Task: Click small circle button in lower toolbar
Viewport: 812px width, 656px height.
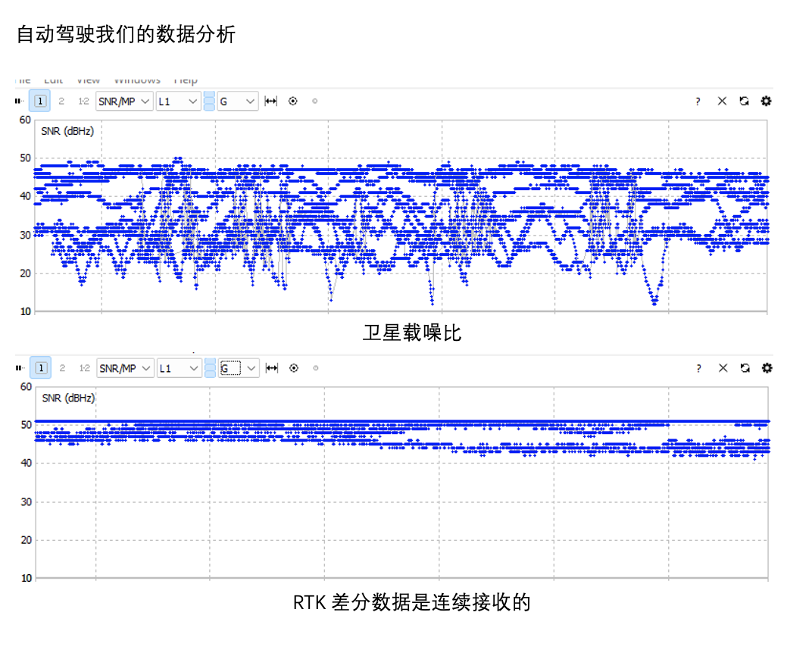Action: pyautogui.click(x=316, y=368)
